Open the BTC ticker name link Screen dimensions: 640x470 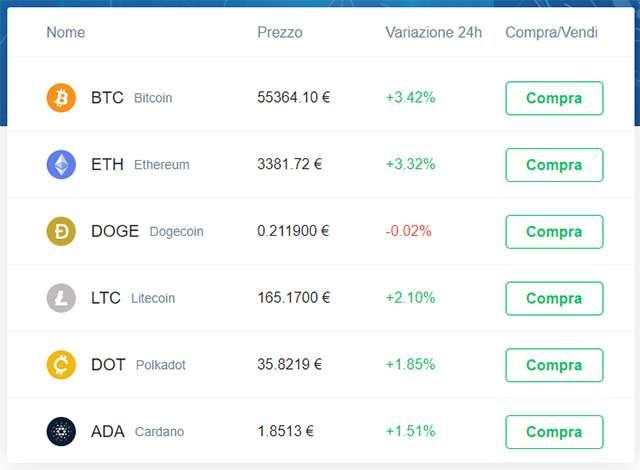click(x=107, y=98)
